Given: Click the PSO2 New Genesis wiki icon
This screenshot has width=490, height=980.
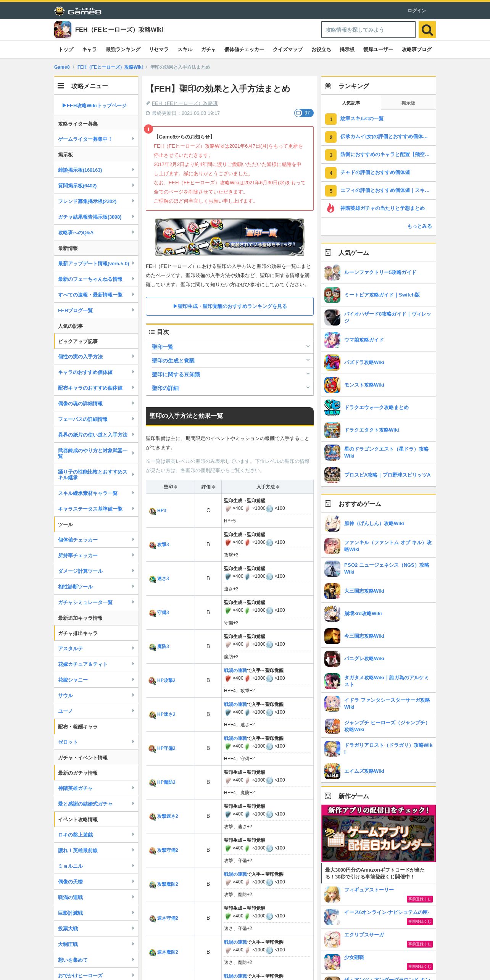Looking at the screenshot, I should (x=332, y=569).
